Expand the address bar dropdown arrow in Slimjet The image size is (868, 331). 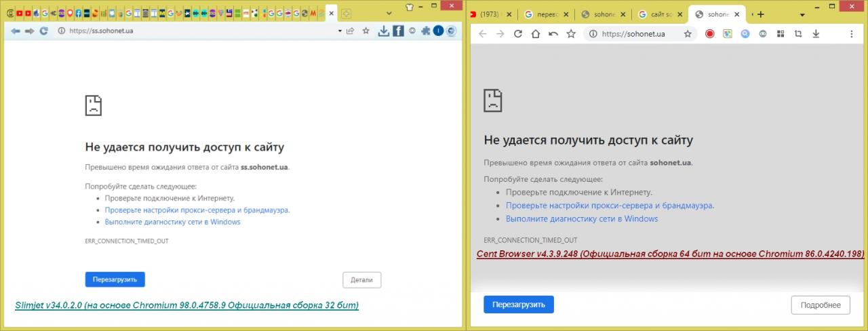[339, 31]
